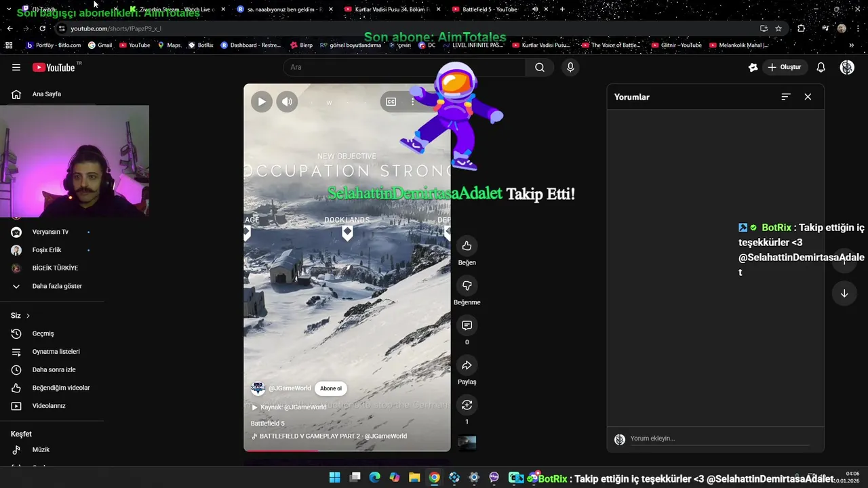Start voice search with the microphone
Screen dimensions: 868x488
(570, 67)
